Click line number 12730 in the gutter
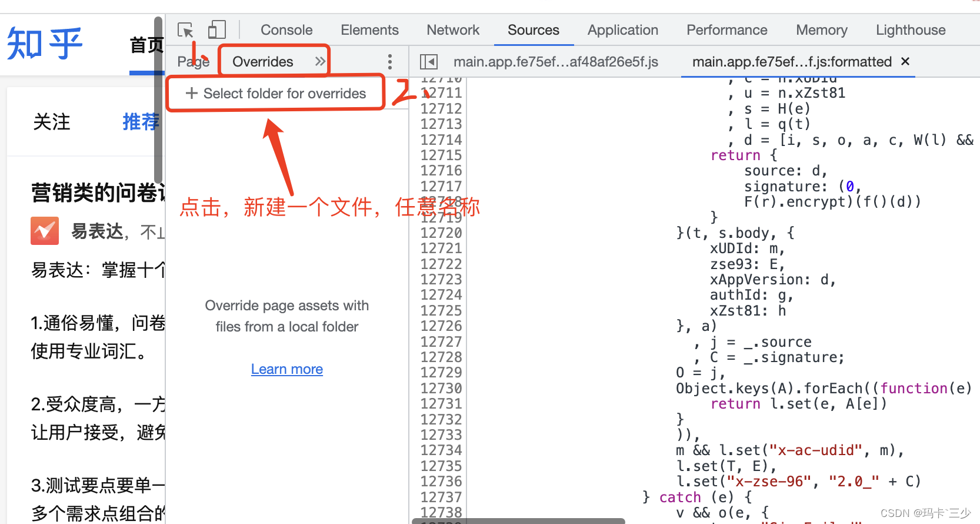 click(441, 389)
